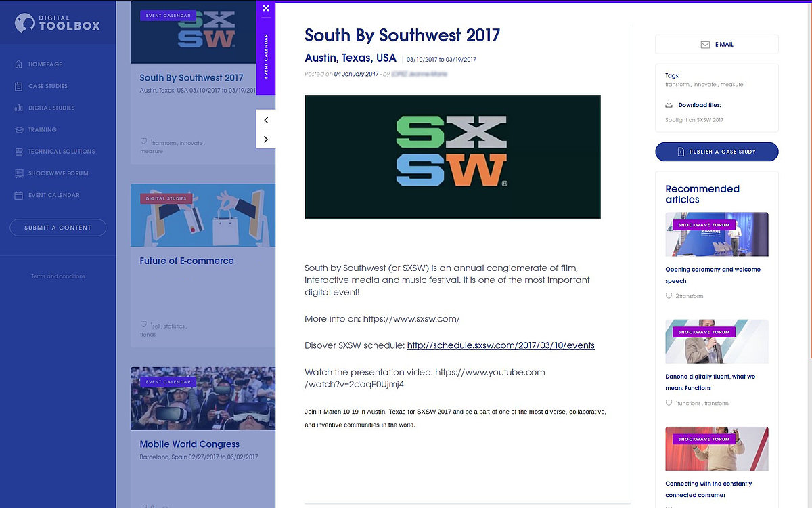Click the 'Recommended articles' heading
This screenshot has height=508, width=812.
[702, 194]
